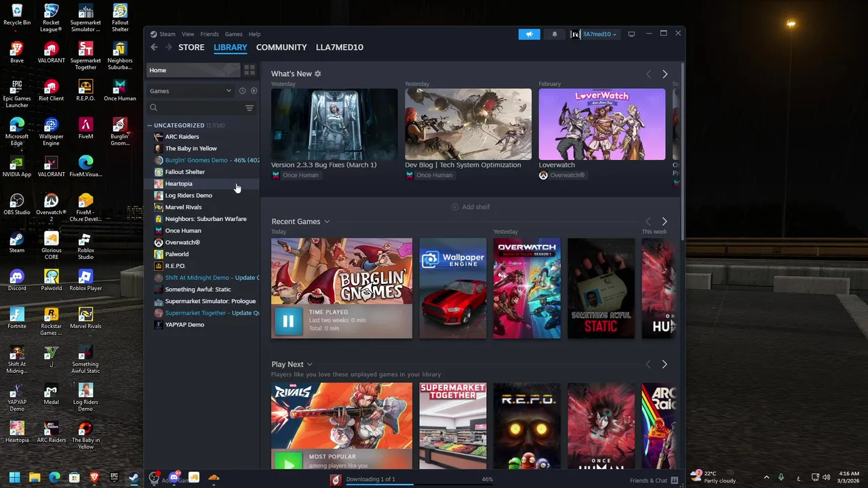Expand Recent Games shelf dropdown
868x488 pixels.
tap(327, 222)
